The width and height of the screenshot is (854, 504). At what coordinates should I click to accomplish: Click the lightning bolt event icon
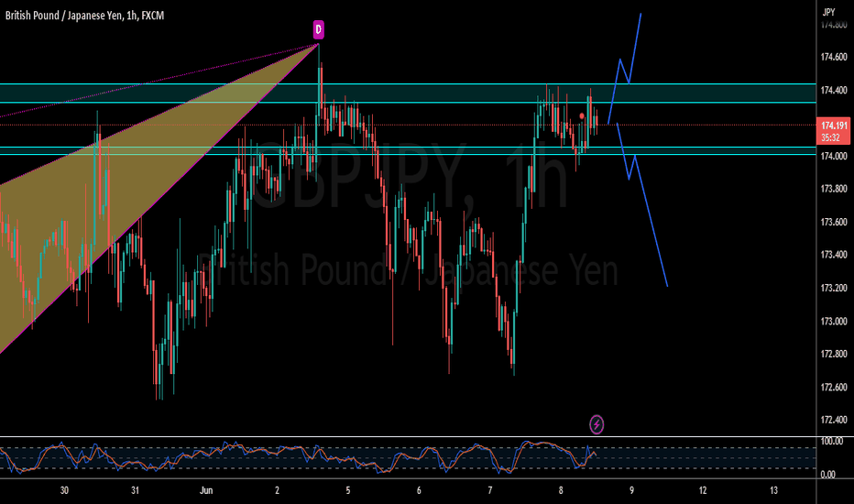tap(597, 424)
